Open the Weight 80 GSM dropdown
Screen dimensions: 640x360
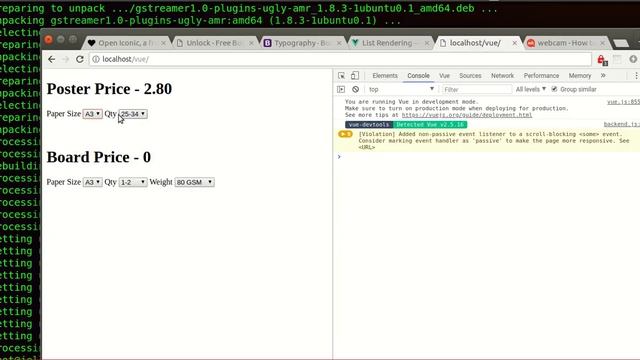click(x=194, y=182)
